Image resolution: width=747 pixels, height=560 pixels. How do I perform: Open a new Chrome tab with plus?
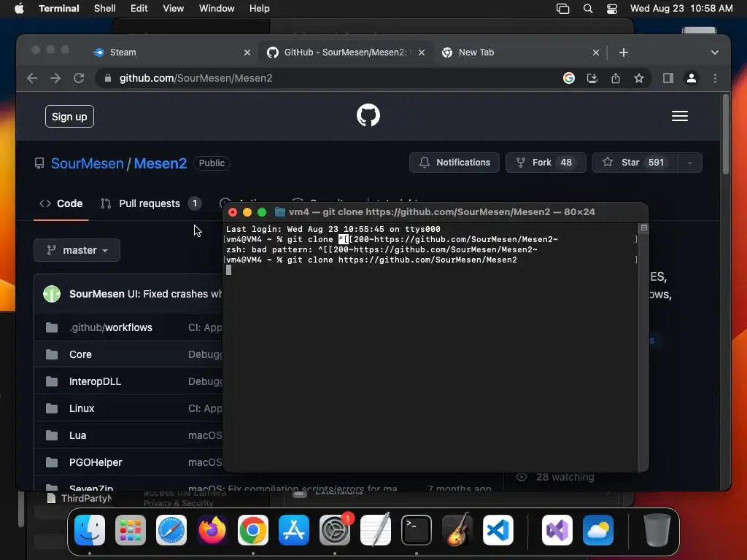point(624,52)
